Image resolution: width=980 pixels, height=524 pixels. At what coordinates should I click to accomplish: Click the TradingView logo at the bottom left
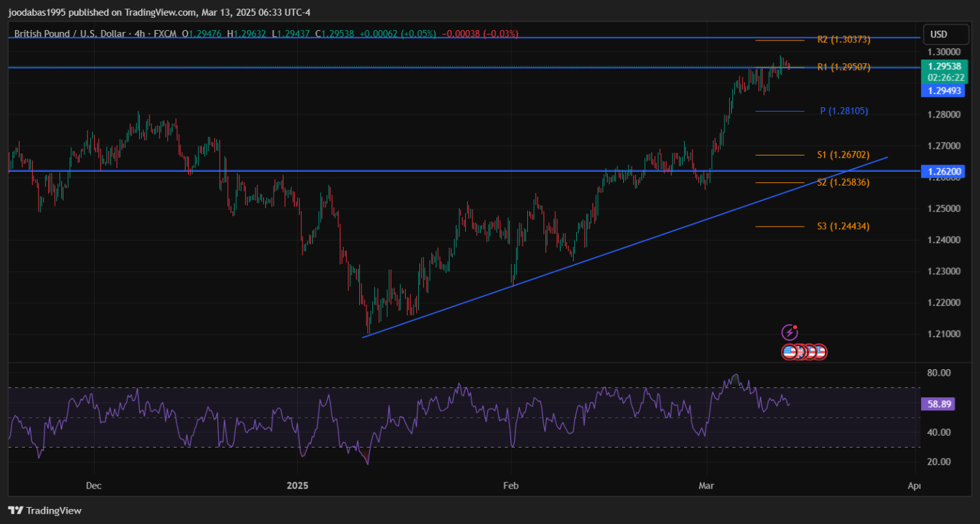[45, 510]
